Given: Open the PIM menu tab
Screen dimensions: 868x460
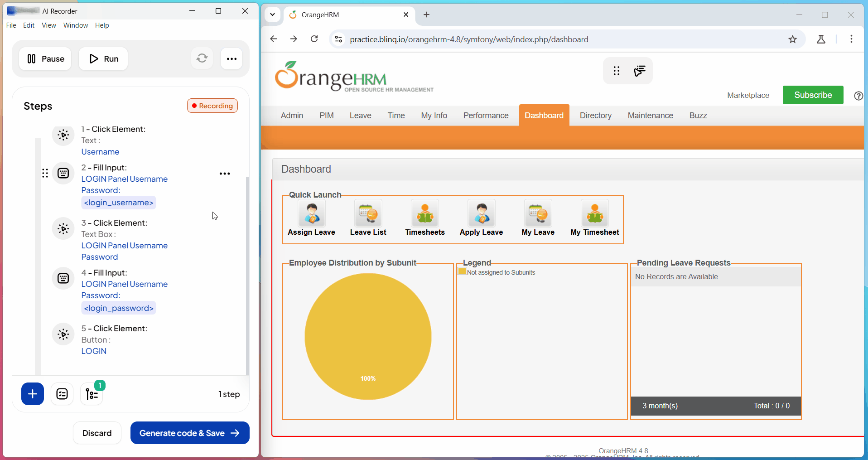Looking at the screenshot, I should pyautogui.click(x=327, y=116).
